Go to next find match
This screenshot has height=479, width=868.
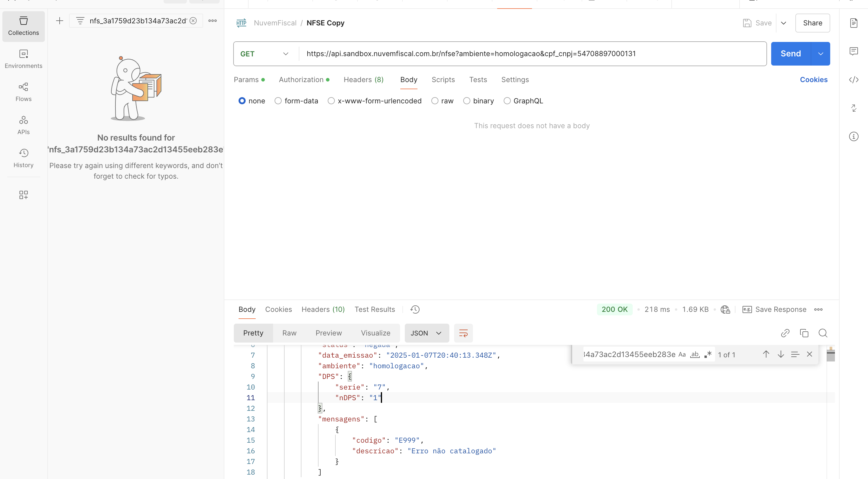pyautogui.click(x=781, y=354)
